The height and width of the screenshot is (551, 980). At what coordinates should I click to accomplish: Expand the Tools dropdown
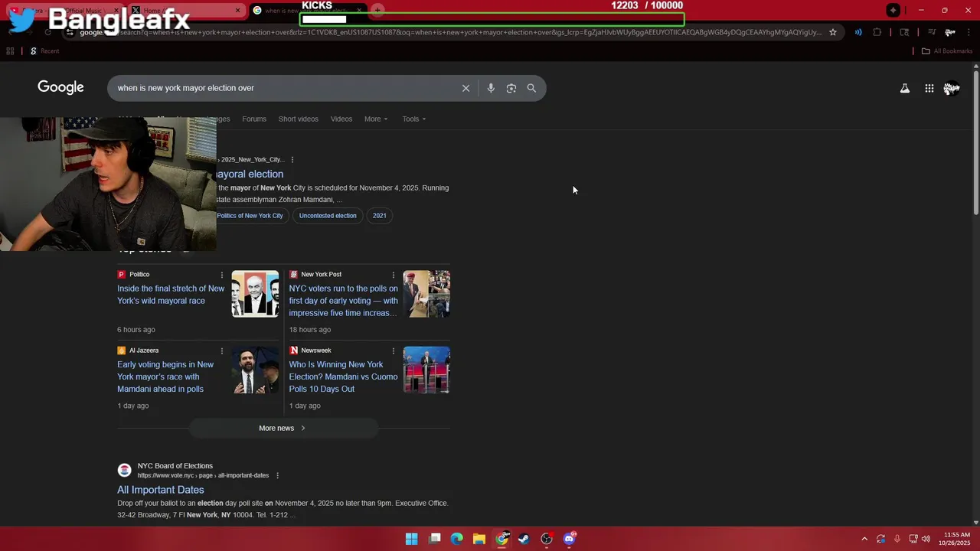coord(414,119)
